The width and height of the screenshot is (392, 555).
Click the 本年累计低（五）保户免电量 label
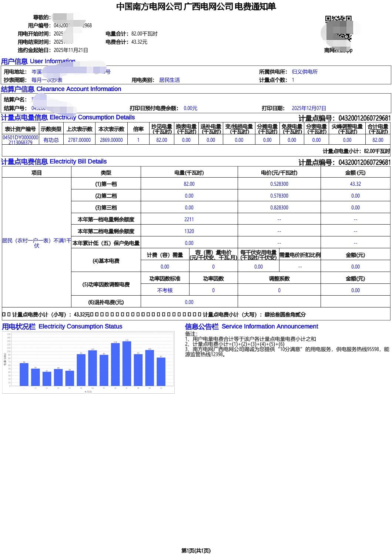click(106, 243)
